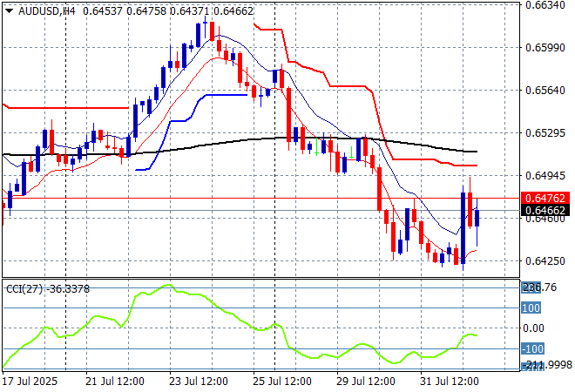Select the 21 Jul 12:00 time label
Screen dimensions: 575x392
click(115, 382)
